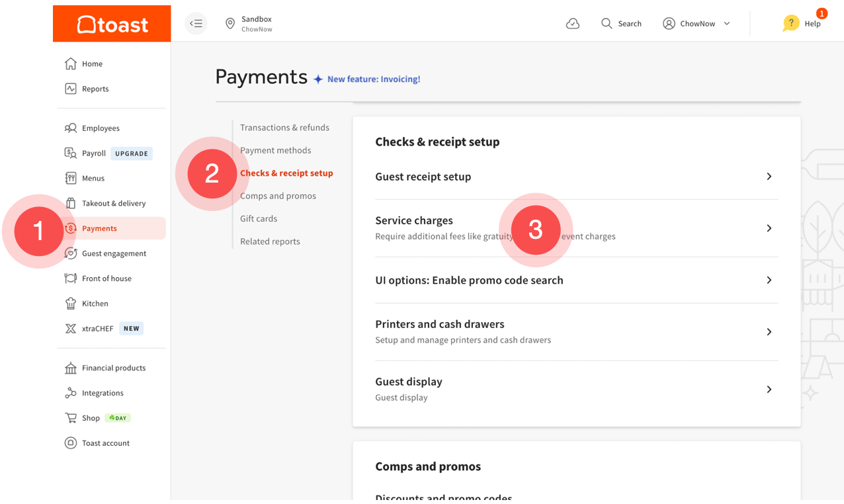Screen dimensions: 844x504
Task: Click the Sandbox location pin icon
Action: click(230, 24)
